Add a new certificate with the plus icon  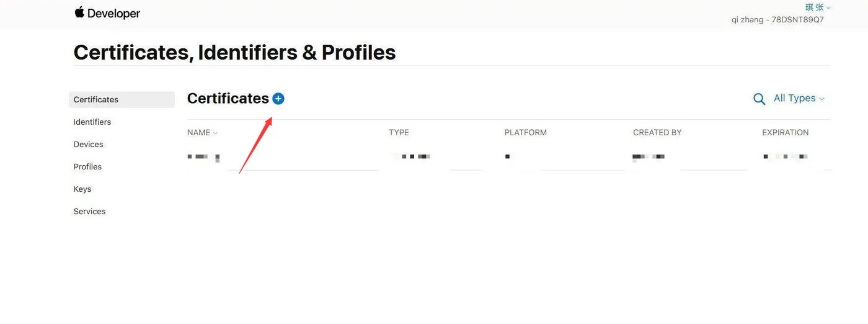click(x=278, y=99)
